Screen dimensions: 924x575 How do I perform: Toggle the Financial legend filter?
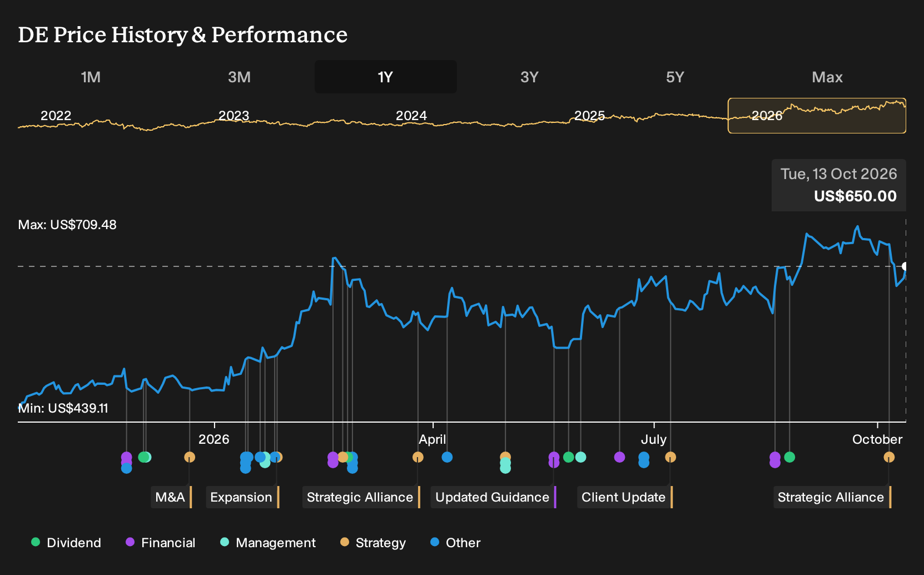click(161, 543)
